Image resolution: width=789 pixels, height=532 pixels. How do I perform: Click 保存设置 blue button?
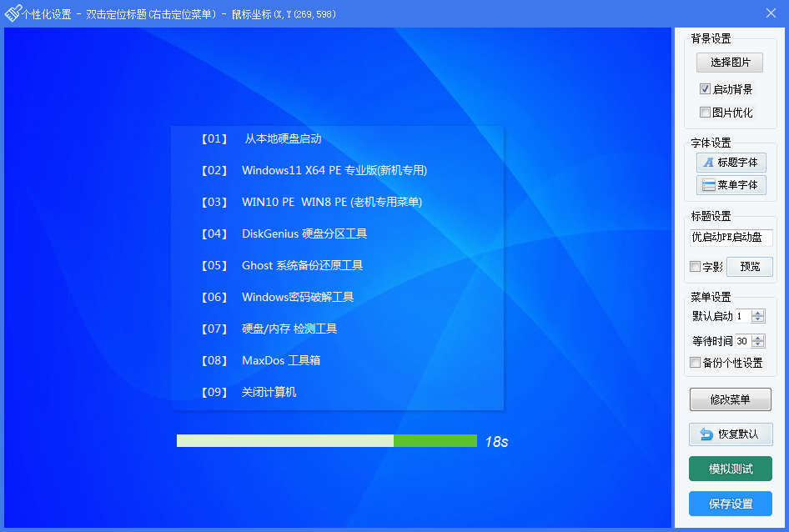tap(730, 504)
